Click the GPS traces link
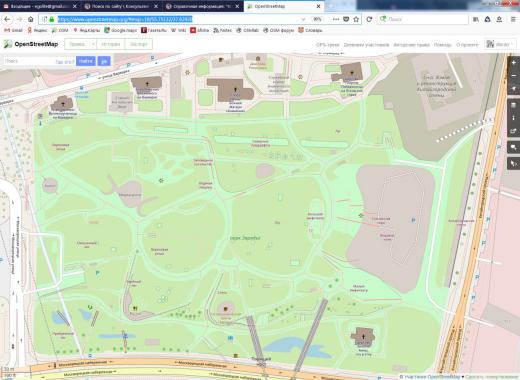Screen dimensions: 520x380 tap(327, 45)
